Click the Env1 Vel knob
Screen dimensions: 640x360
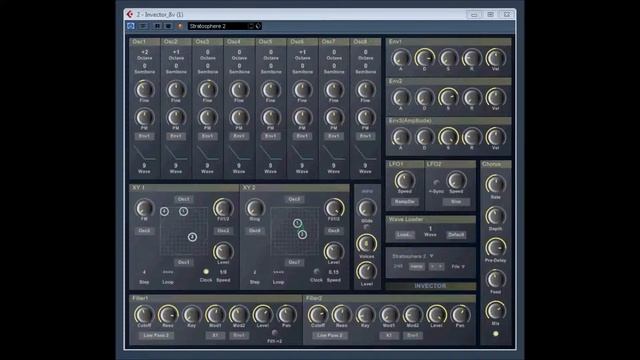pyautogui.click(x=496, y=58)
